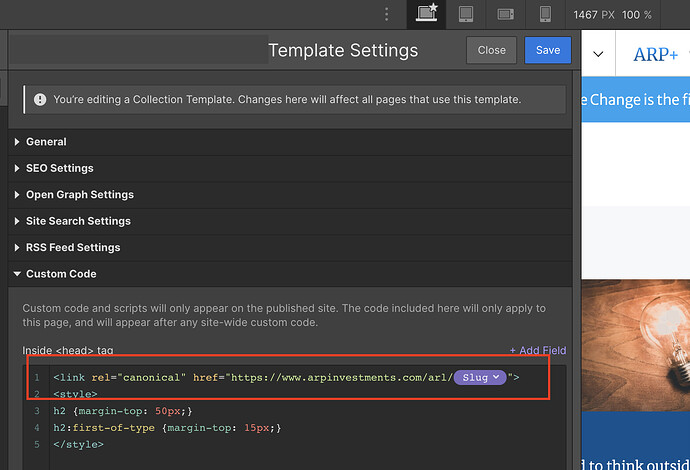Click the Save button

click(548, 50)
